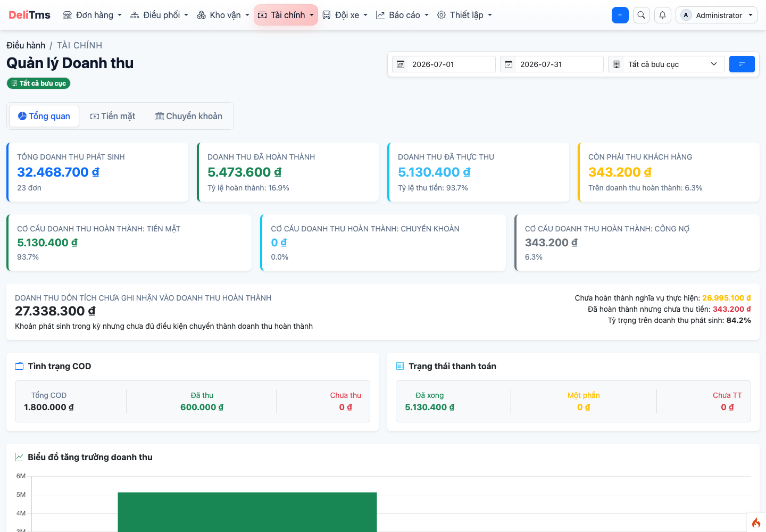The image size is (766, 532).
Task: Click the flame icon at bottom corner
Action: click(756, 522)
